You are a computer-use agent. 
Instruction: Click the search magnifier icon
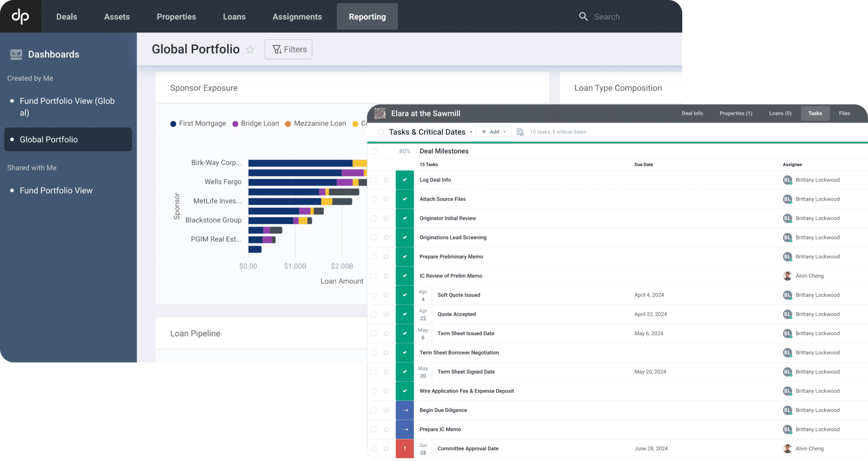point(583,16)
